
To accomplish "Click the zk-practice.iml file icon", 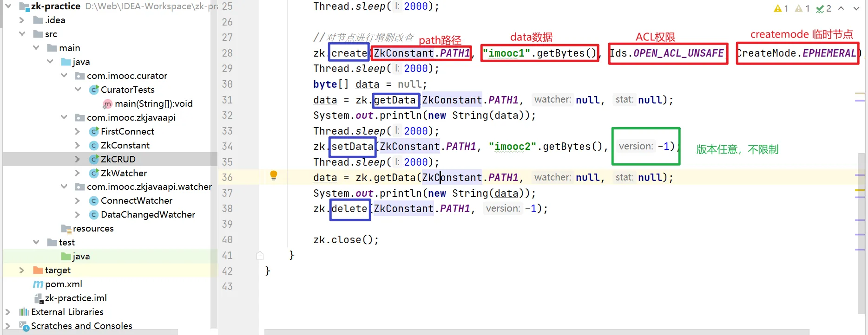I will click(x=39, y=298).
